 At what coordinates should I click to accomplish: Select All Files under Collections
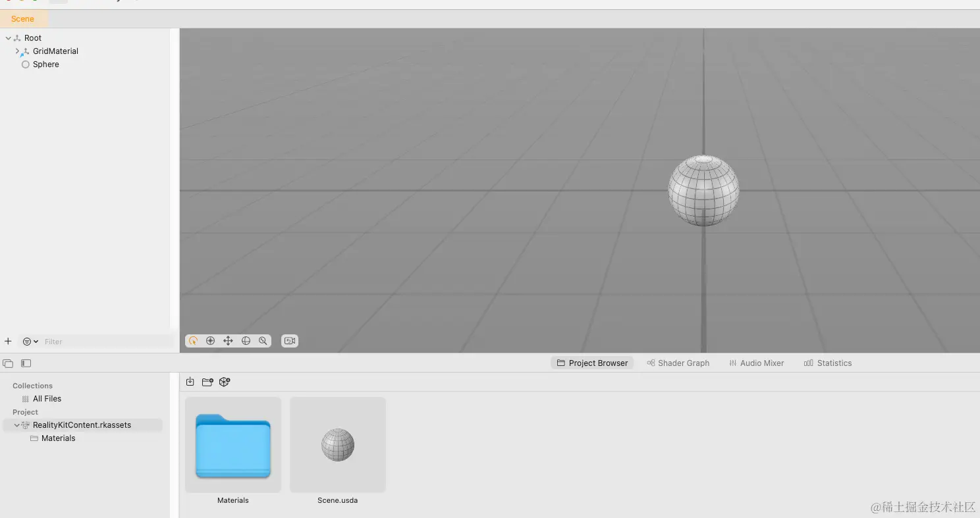click(47, 399)
